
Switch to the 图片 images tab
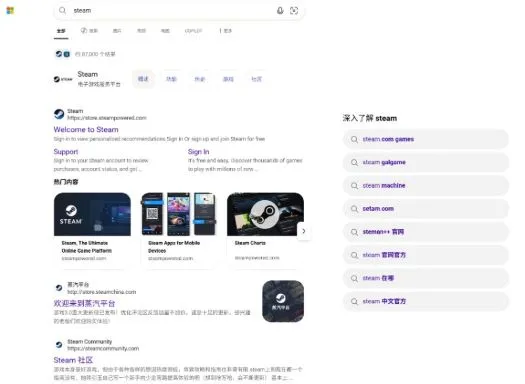(117, 31)
